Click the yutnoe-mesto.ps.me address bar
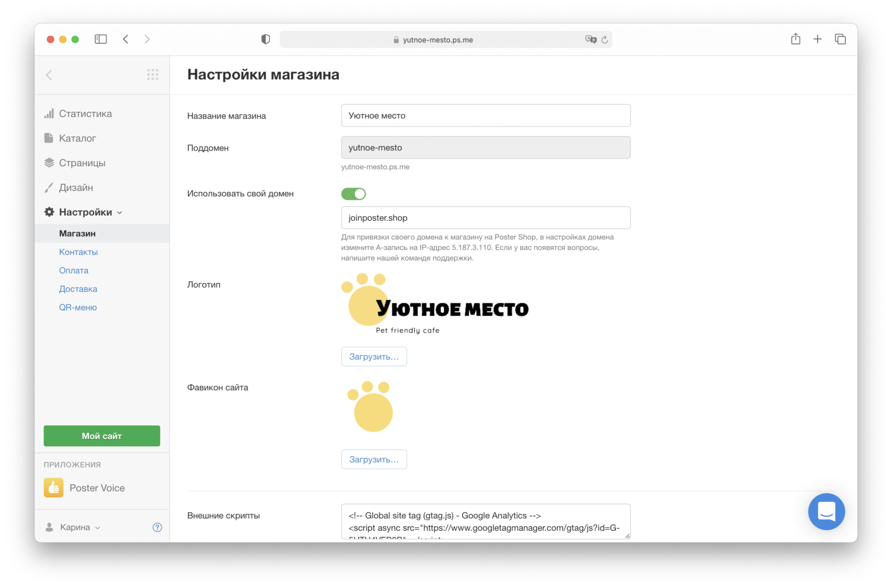Image resolution: width=892 pixels, height=588 pixels. coord(445,39)
